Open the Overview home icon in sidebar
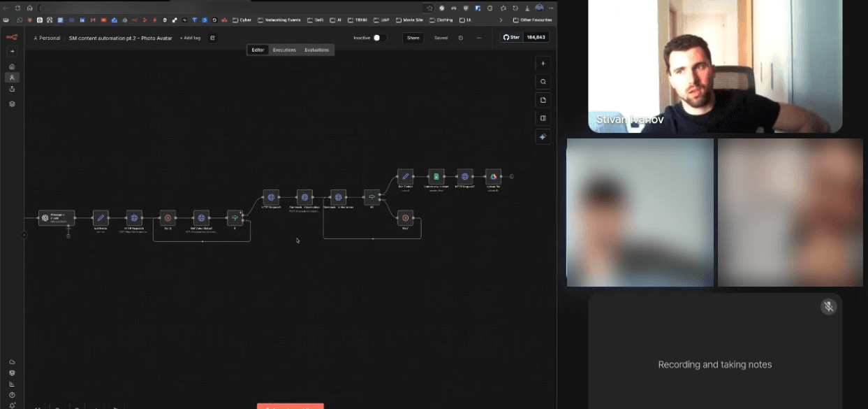 click(x=12, y=66)
